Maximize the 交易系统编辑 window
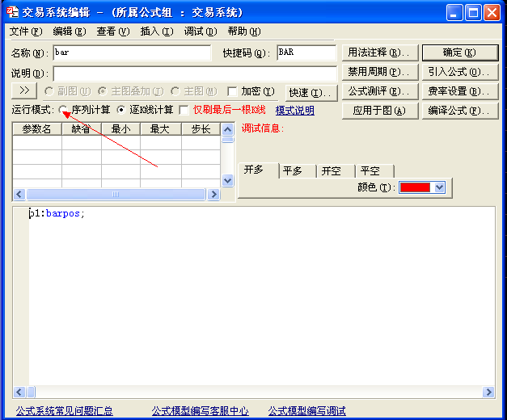Viewport: 507px width, 420px height. click(x=473, y=13)
